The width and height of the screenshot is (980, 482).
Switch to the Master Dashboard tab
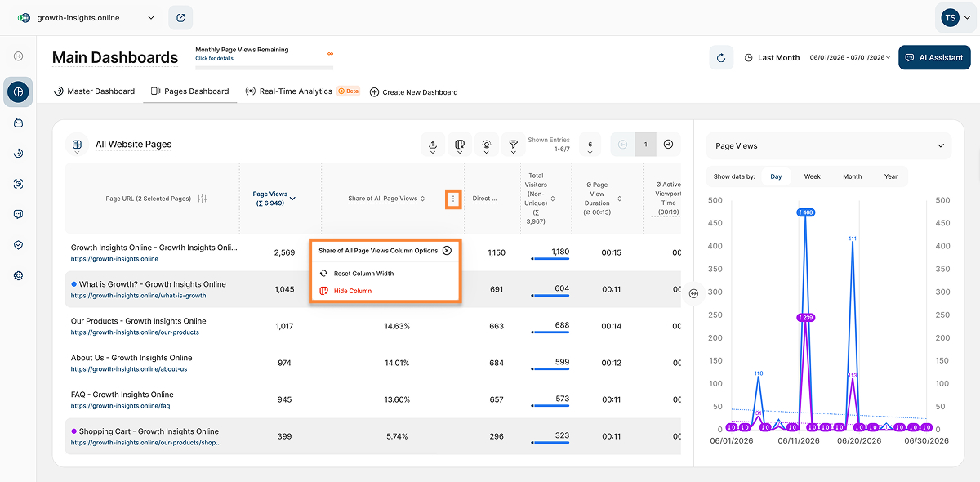(x=94, y=91)
